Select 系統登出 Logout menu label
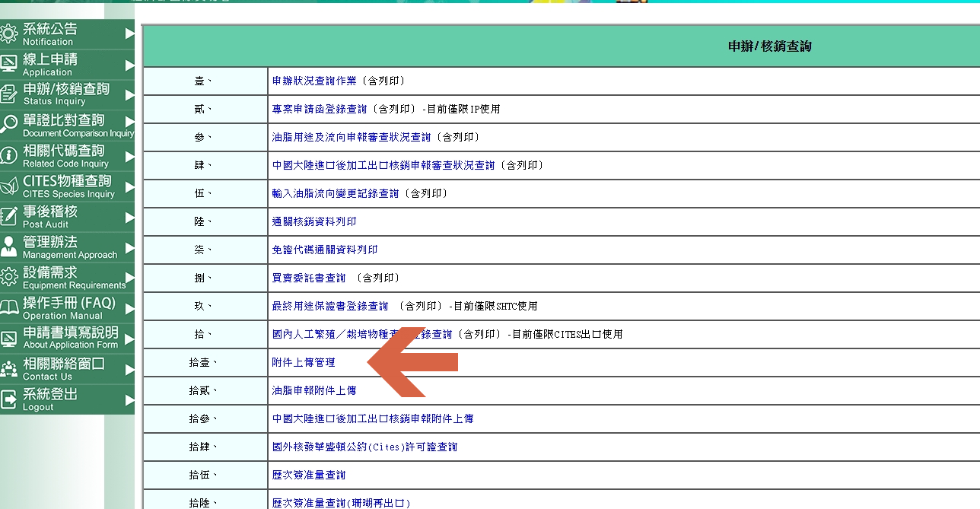Screen dimensions: 980x509 coord(49,399)
